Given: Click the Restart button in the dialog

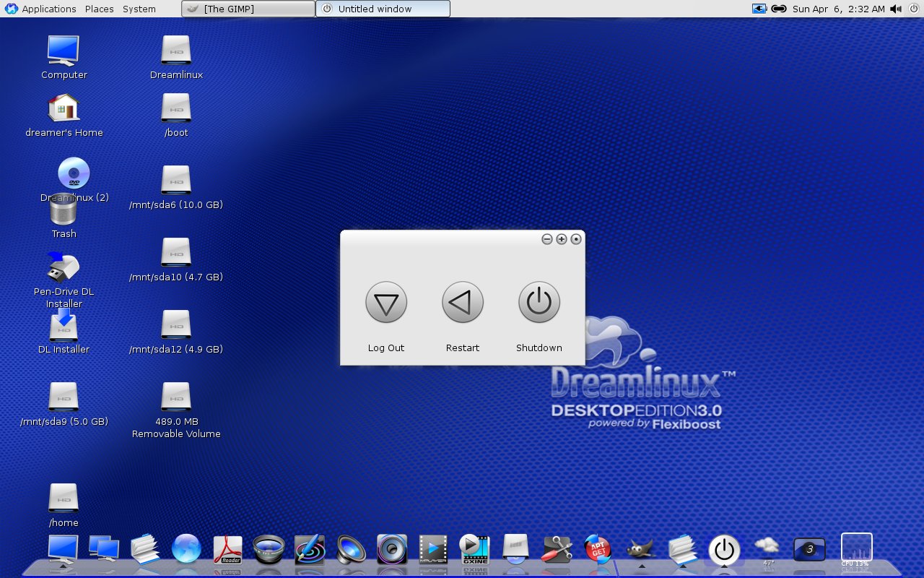Looking at the screenshot, I should (463, 302).
